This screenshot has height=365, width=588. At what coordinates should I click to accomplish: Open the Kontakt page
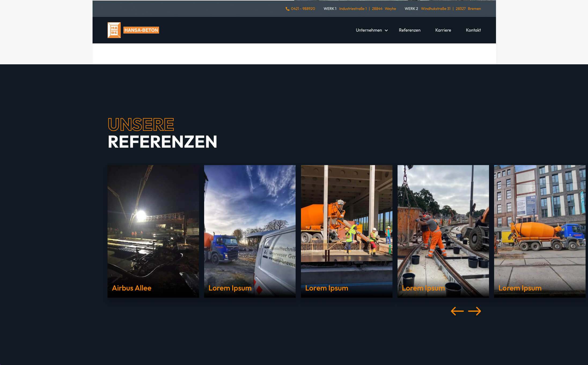tap(473, 30)
